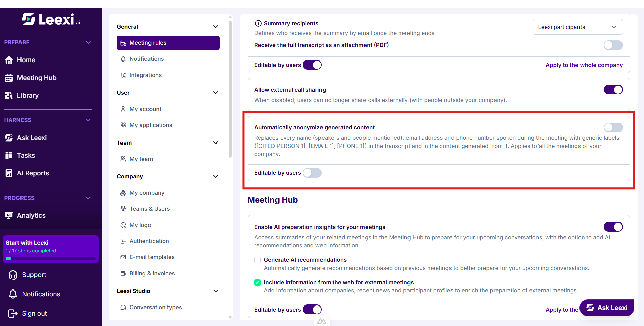Uncheck Include information from the web checkbox
The image size is (644, 326).
pos(258,282)
